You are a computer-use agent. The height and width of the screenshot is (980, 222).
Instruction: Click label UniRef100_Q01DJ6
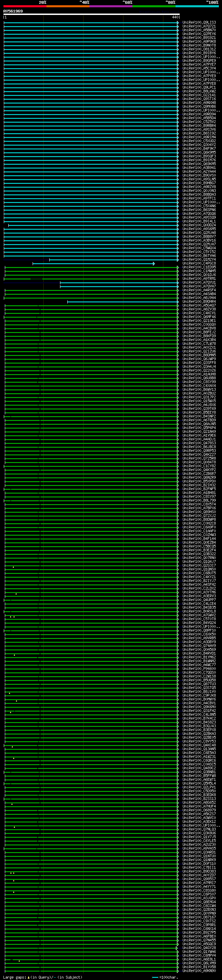click(x=199, y=275)
